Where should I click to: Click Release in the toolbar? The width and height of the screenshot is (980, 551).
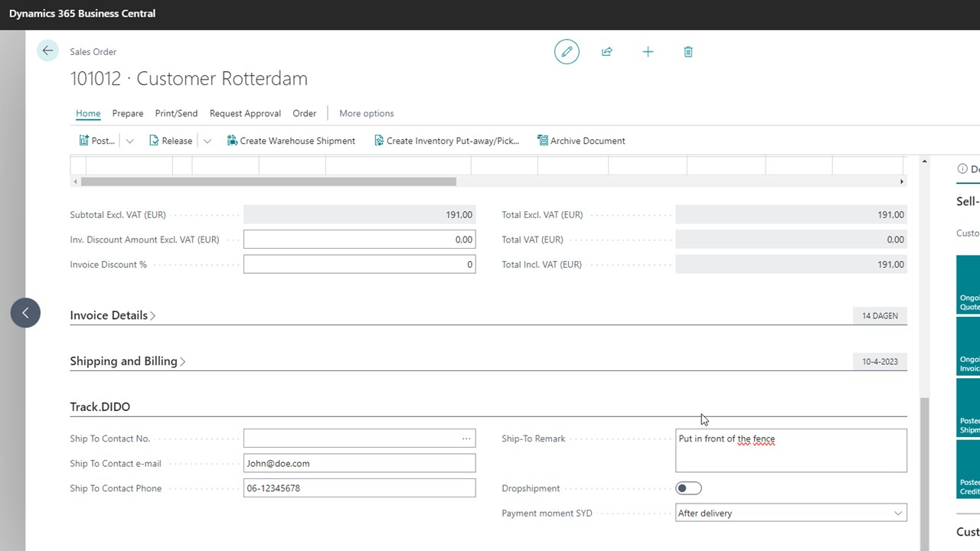click(x=170, y=141)
